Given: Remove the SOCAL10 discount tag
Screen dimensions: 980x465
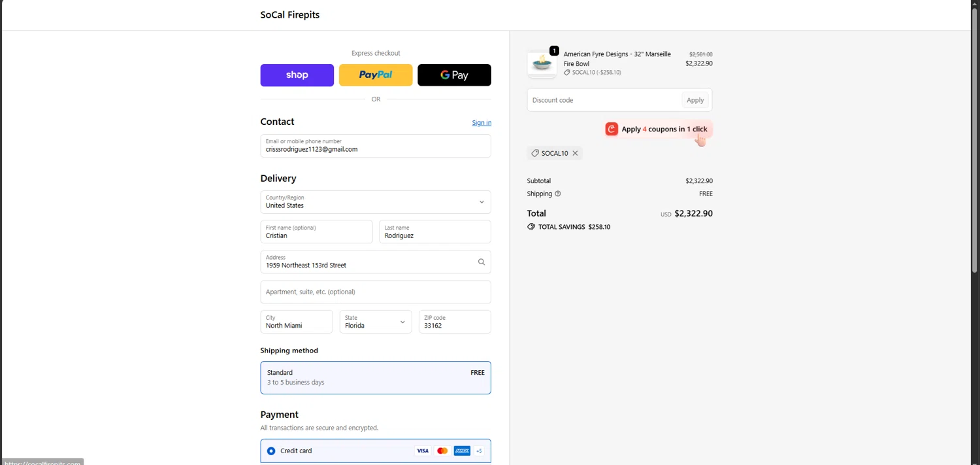Looking at the screenshot, I should [x=575, y=153].
